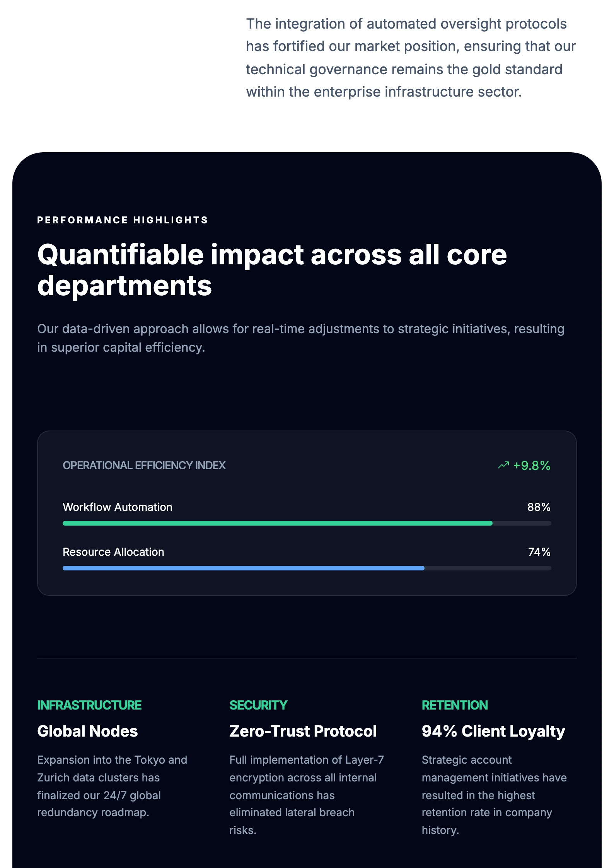The height and width of the screenshot is (868, 614).
Task: Open the 94% Client Loyalty heading
Action: (x=493, y=731)
